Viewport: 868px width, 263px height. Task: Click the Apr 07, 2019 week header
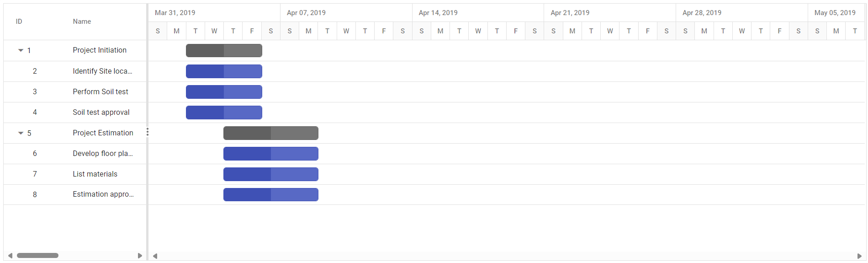[x=306, y=13]
